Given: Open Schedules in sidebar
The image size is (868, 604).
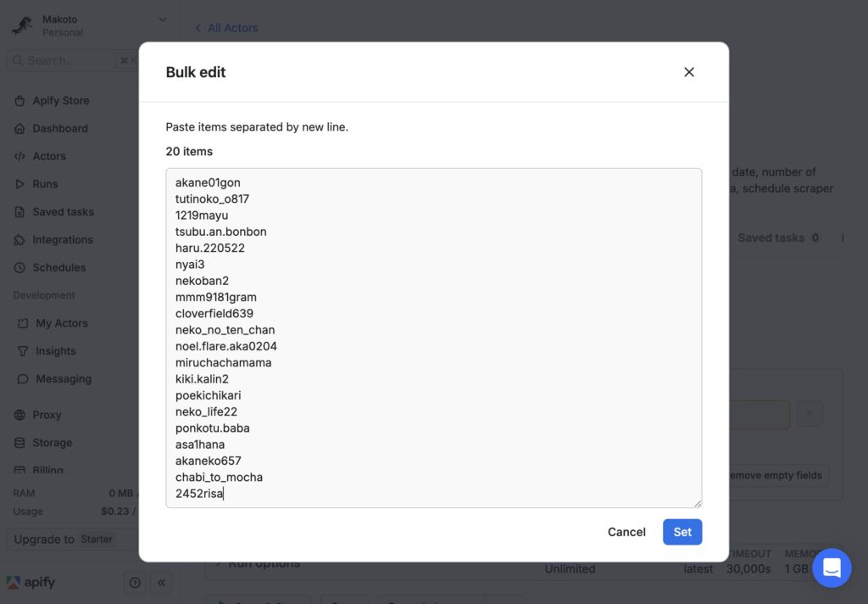Looking at the screenshot, I should [59, 267].
